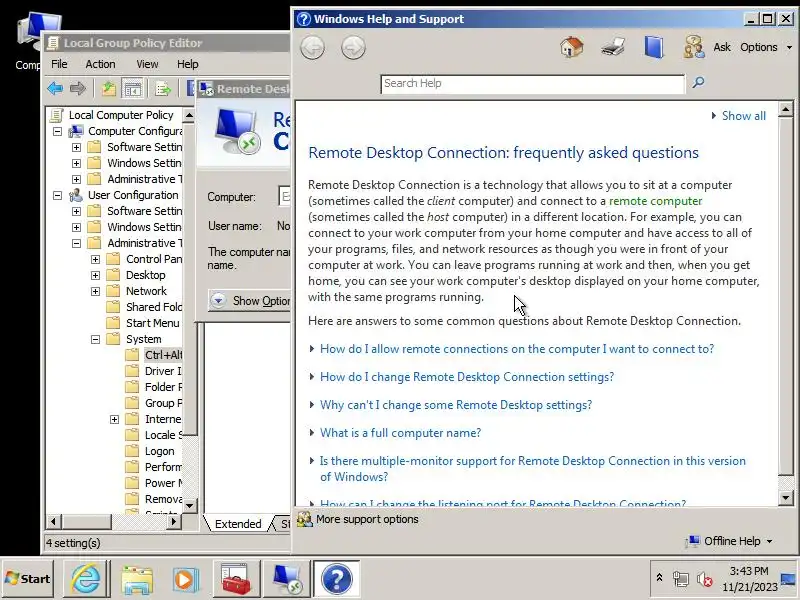
Task: Click the Help and Support taskbar icon
Action: pos(337,579)
